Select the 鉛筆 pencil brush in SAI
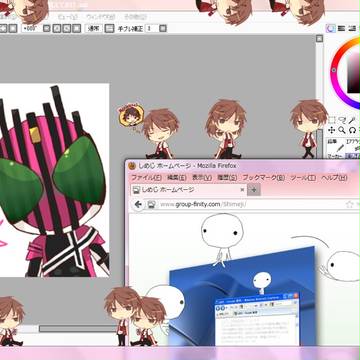This screenshot has width=360, height=360. pyautogui.click(x=335, y=147)
